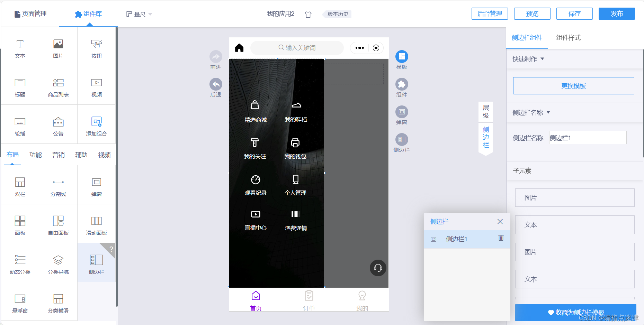Click the help question mark on 侧边栏 tile

tap(111, 249)
